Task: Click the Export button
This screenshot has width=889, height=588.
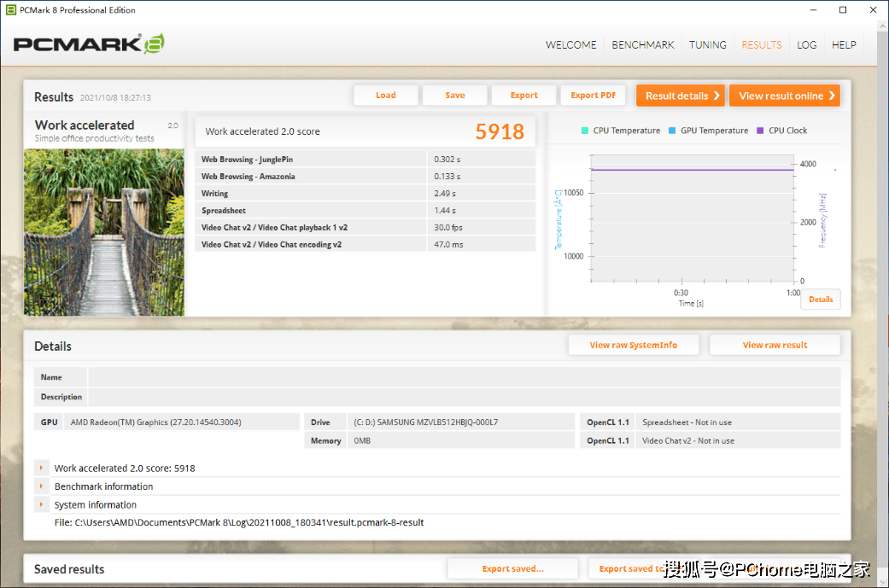Action: point(523,96)
